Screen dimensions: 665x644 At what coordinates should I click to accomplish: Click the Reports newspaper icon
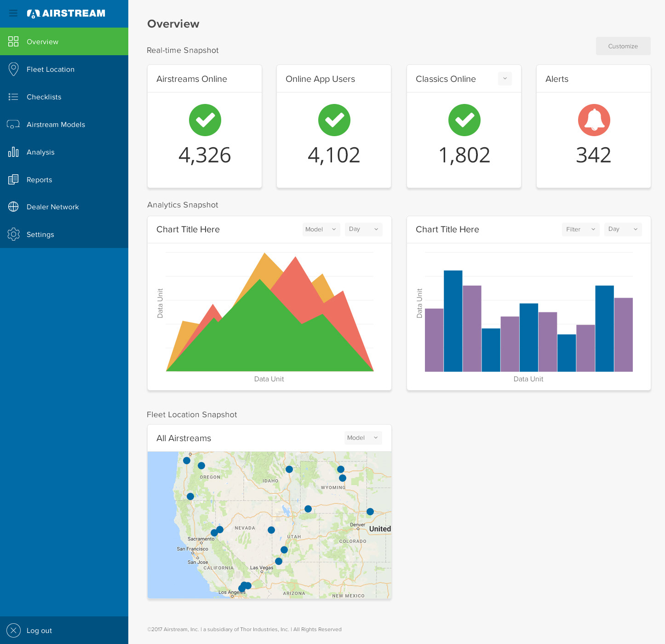click(13, 179)
